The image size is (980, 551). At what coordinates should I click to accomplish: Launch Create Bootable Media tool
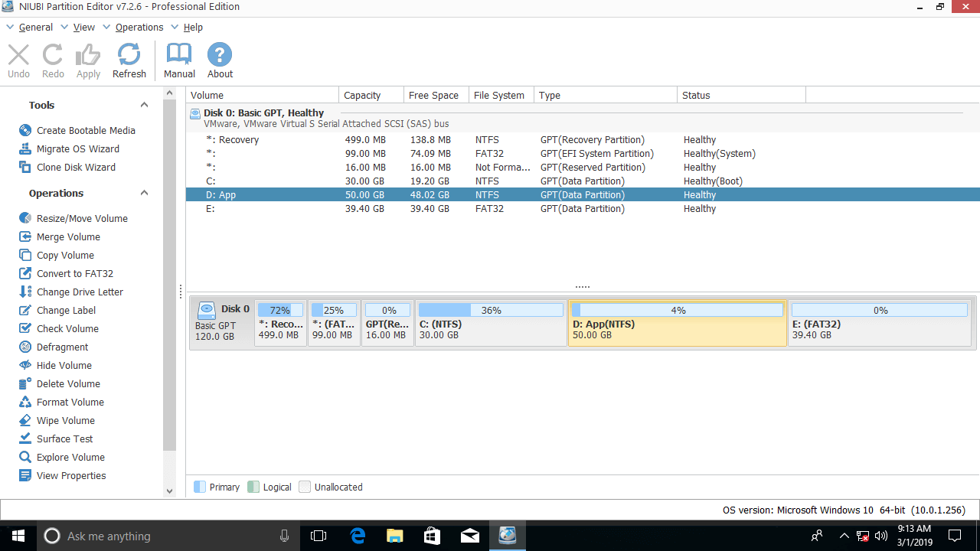click(85, 131)
